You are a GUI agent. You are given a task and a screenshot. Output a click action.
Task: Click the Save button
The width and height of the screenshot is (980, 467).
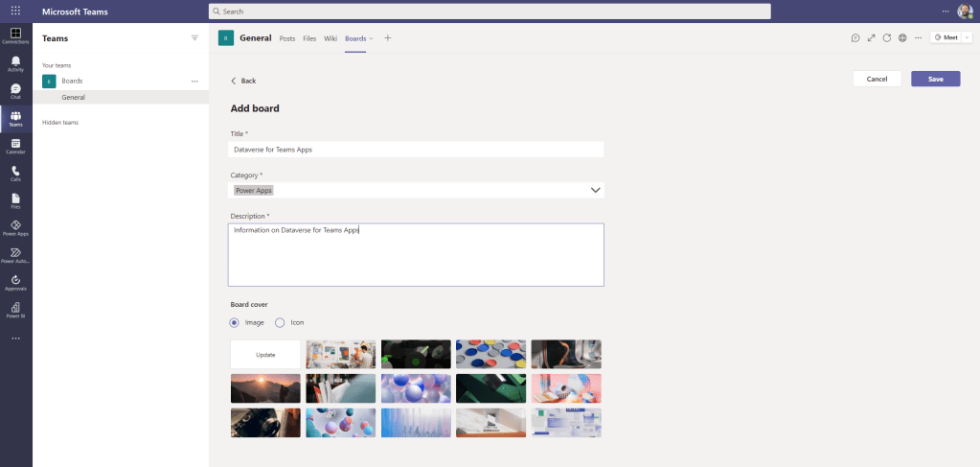point(935,79)
